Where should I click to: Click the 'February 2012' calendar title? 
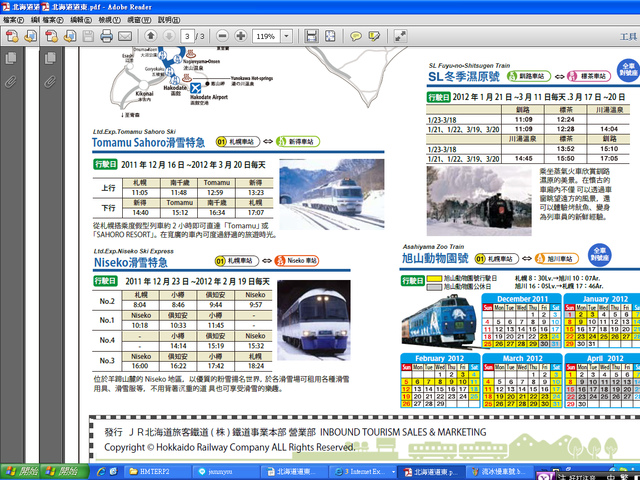440,358
